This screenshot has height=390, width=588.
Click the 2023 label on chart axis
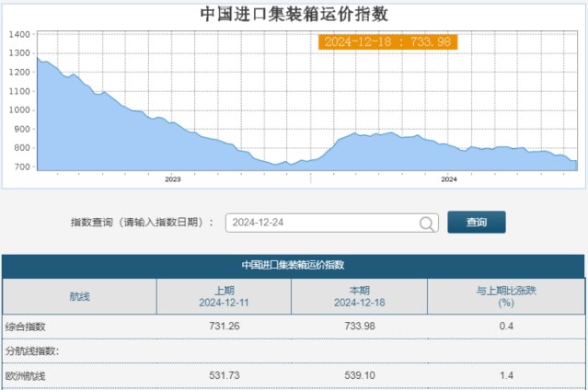173,179
